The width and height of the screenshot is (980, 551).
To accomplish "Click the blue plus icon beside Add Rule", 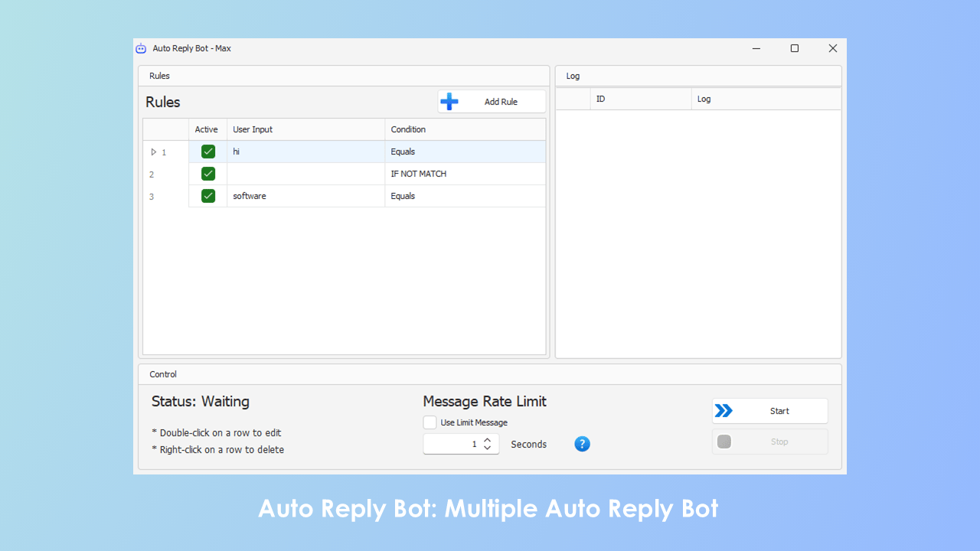I will pos(449,101).
